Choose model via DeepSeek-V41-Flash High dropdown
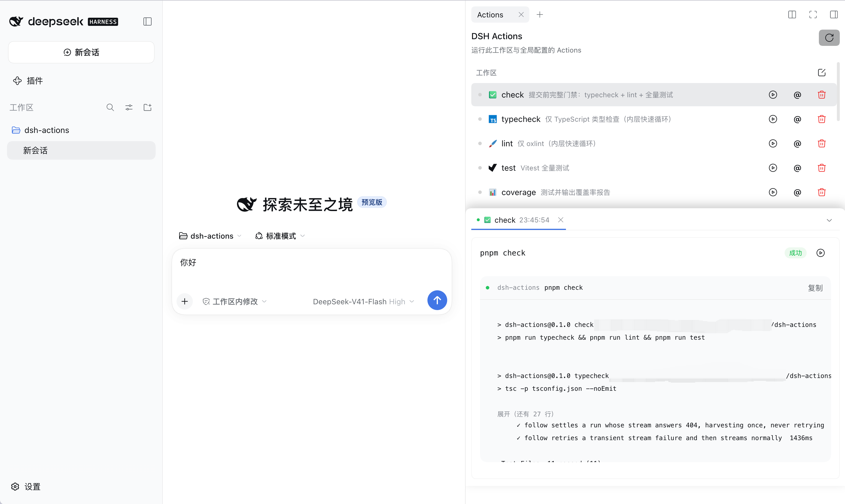 pos(363,301)
